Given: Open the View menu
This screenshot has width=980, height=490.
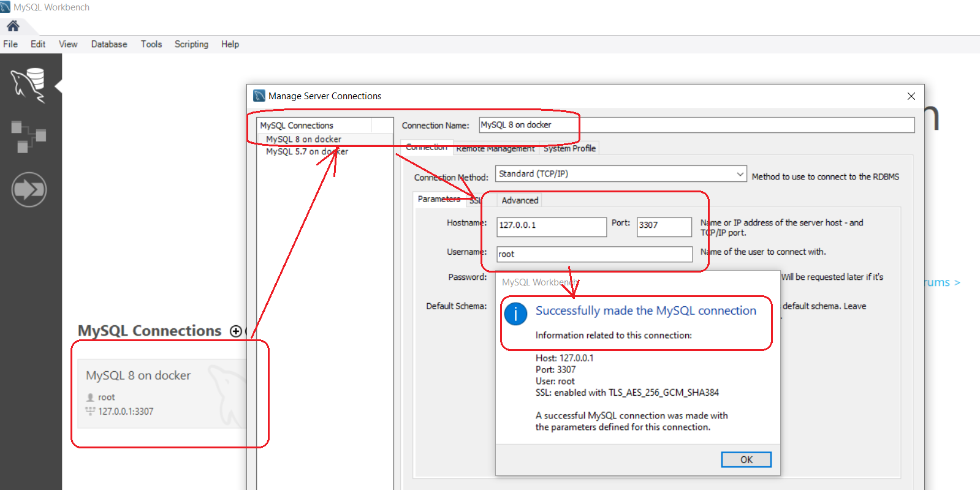Looking at the screenshot, I should (68, 44).
